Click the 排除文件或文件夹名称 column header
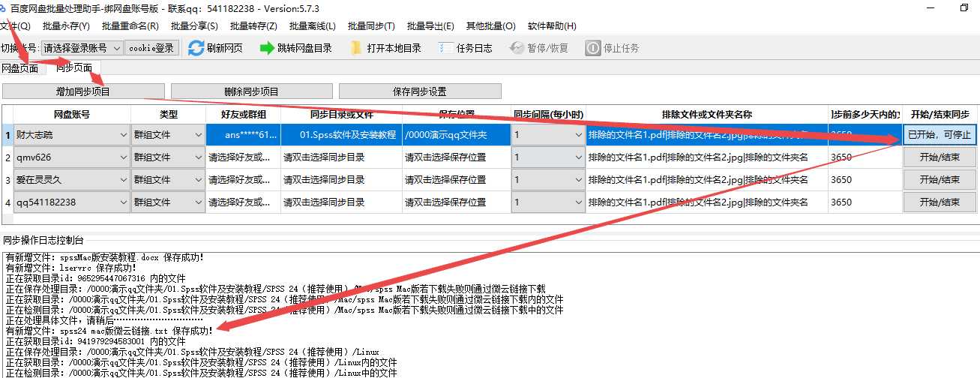The width and height of the screenshot is (980, 378). pos(707,115)
